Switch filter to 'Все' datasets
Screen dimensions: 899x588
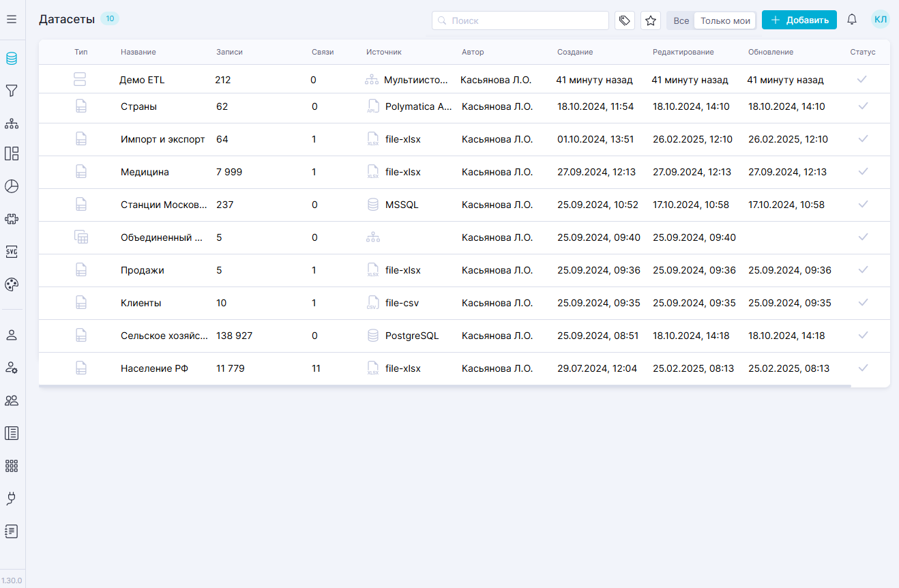(x=681, y=20)
